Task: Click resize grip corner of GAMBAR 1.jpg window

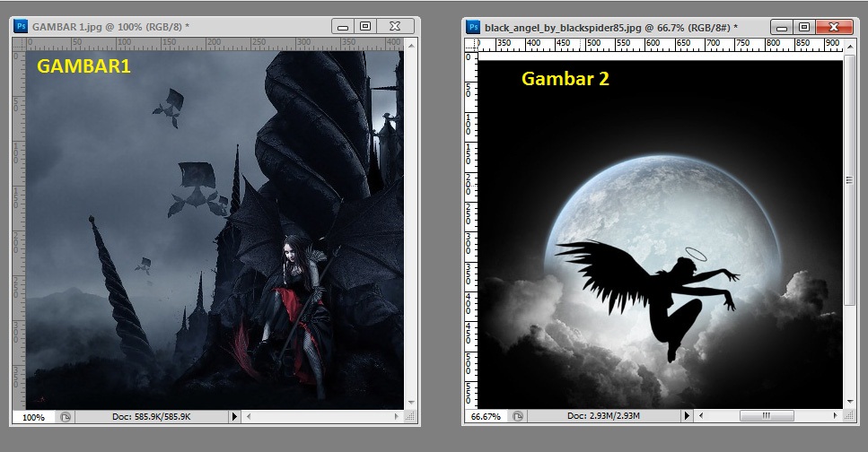Action: click(411, 417)
